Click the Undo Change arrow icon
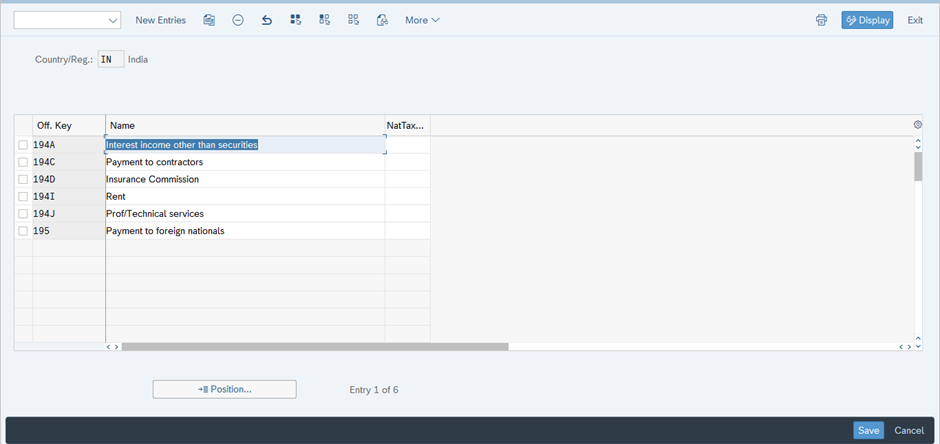Image resolution: width=940 pixels, height=444 pixels. click(x=267, y=20)
